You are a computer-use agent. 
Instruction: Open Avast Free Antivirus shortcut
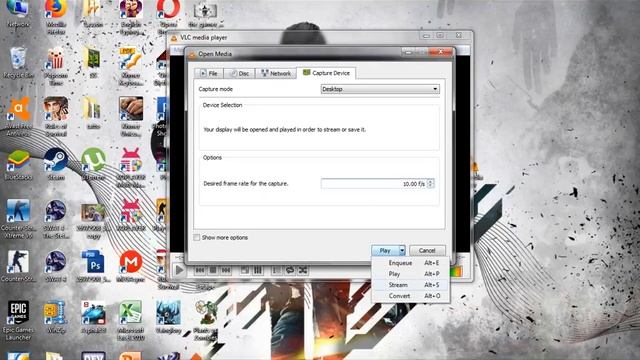[x=18, y=117]
